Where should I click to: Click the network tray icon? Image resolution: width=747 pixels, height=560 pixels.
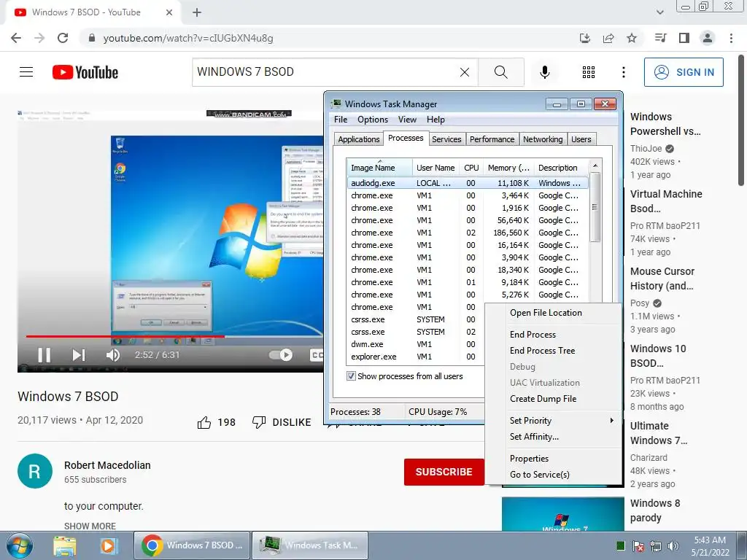click(x=656, y=546)
